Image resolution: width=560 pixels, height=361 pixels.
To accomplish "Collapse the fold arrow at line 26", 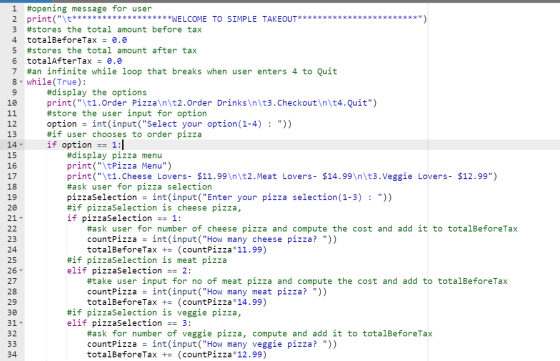I will coord(21,270).
